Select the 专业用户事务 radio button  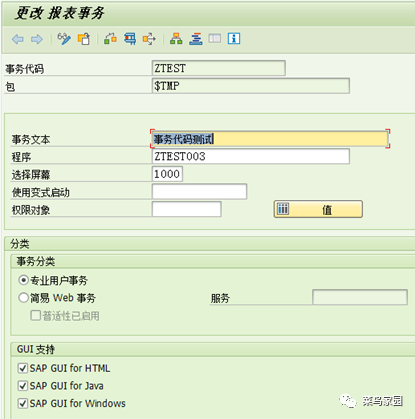23,280
